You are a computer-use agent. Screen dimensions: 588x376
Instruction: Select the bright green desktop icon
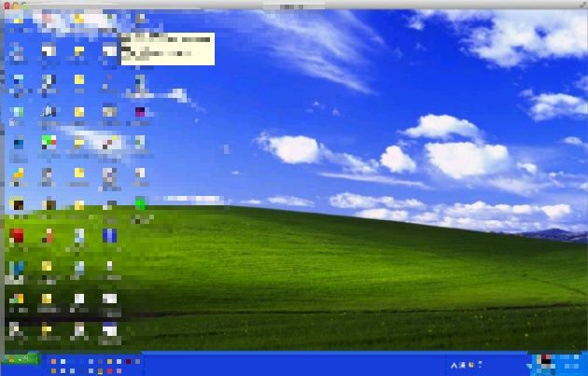140,203
